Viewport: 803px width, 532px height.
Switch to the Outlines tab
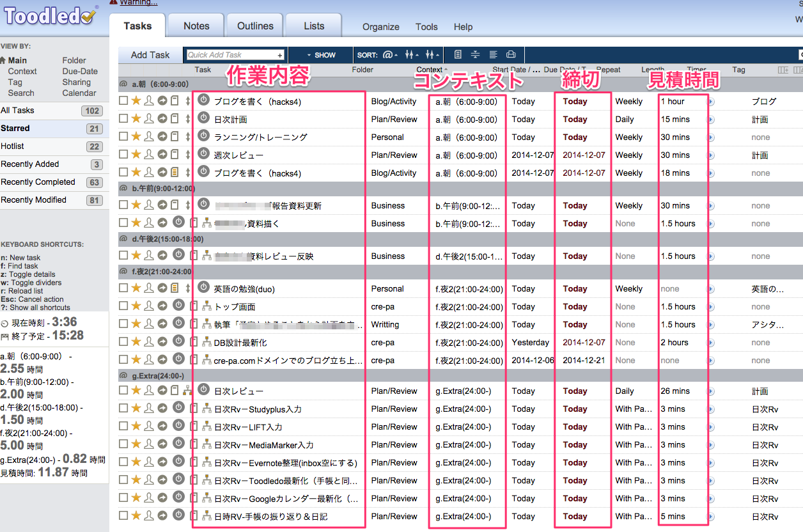[x=255, y=26]
